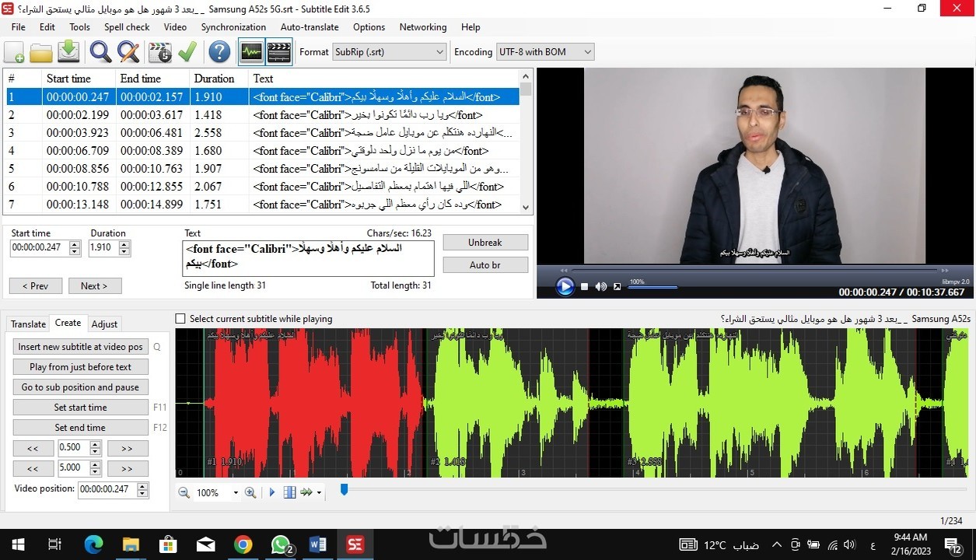Click the subtitle list vertical scrollbar
Viewport: 976px width, 560px height.
tap(526, 142)
